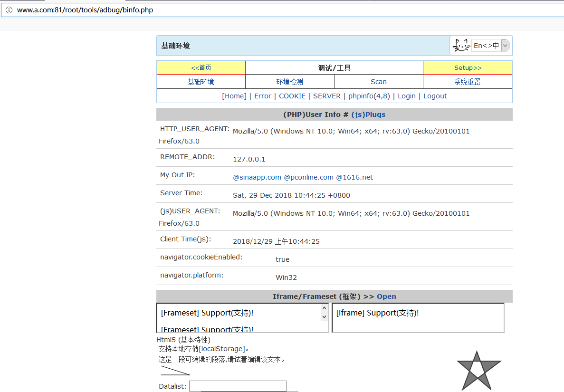
Task: Go to <<首页 home tab
Action: pos(201,68)
